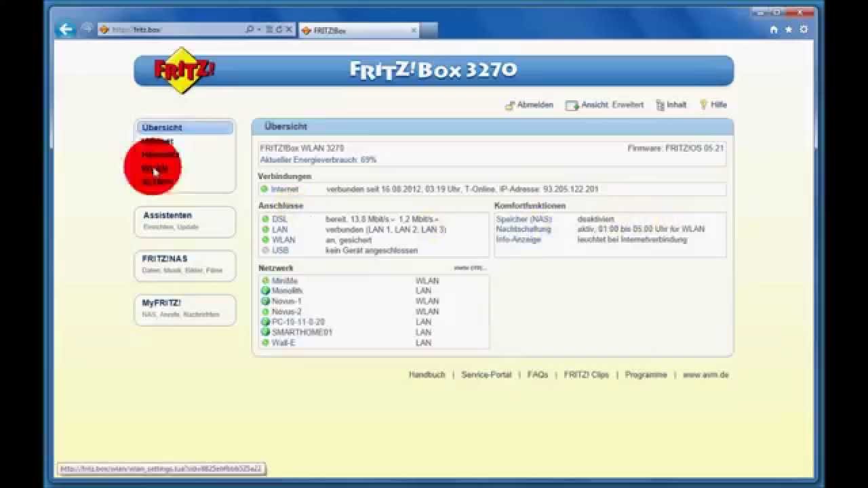
Task: Click the globe icon beside Novus-1
Action: click(x=266, y=302)
